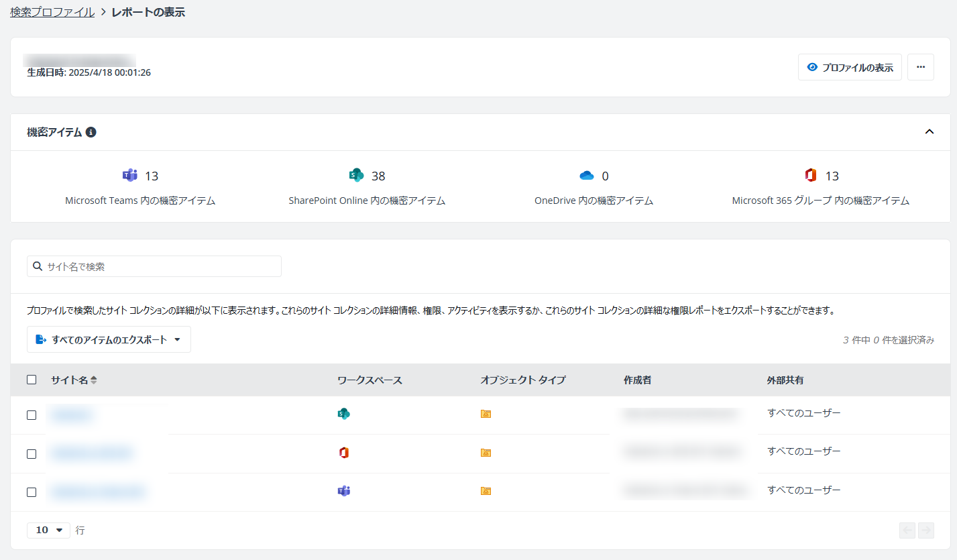Click the SharePoint workspace icon in first row
The image size is (957, 560).
click(x=344, y=414)
